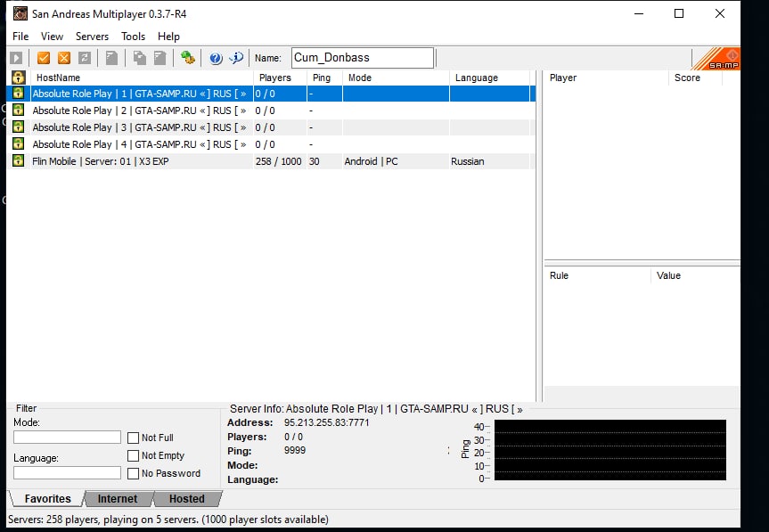Open the View menu
Image resolution: width=769 pixels, height=532 pixels.
click(x=52, y=37)
